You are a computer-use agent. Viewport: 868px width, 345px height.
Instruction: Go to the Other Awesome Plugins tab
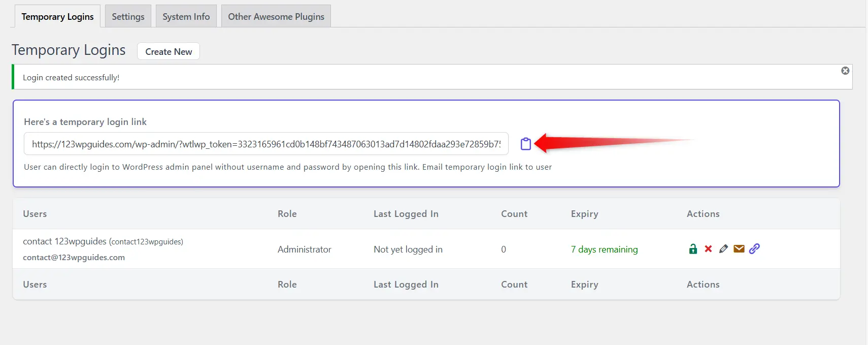coord(276,17)
